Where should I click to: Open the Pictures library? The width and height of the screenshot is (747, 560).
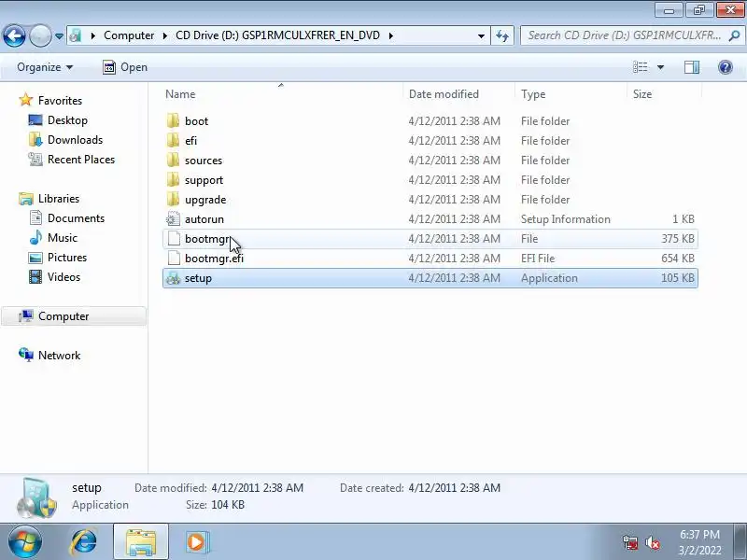tap(66, 258)
